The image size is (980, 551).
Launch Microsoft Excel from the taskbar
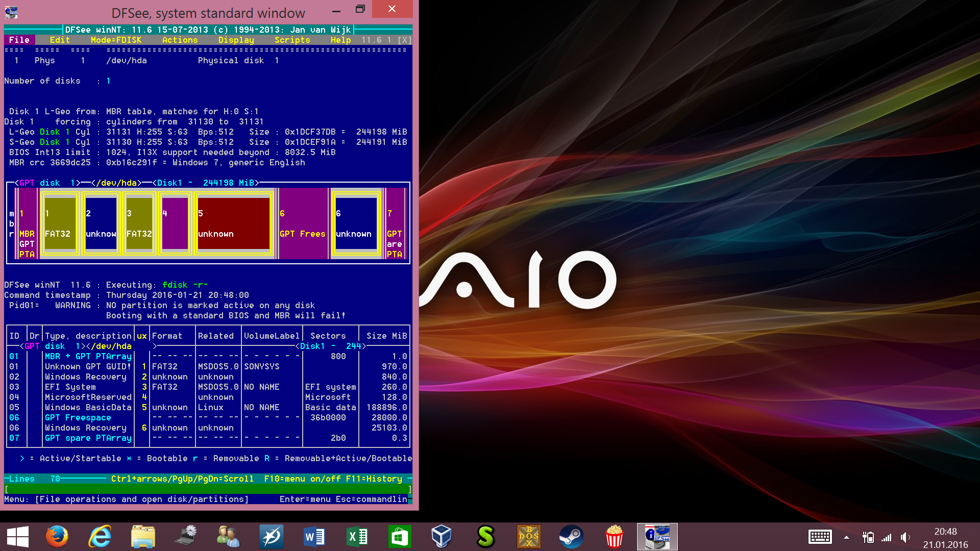tap(357, 537)
